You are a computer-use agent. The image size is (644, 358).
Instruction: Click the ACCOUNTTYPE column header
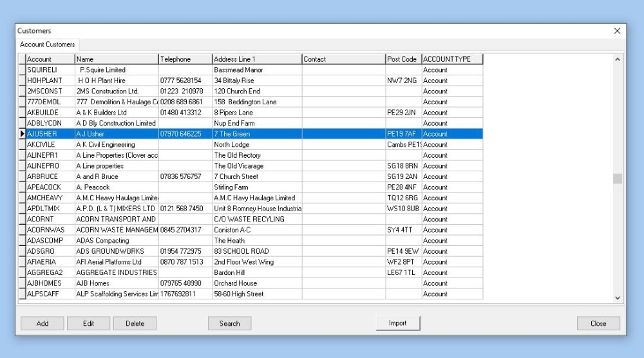tap(452, 59)
